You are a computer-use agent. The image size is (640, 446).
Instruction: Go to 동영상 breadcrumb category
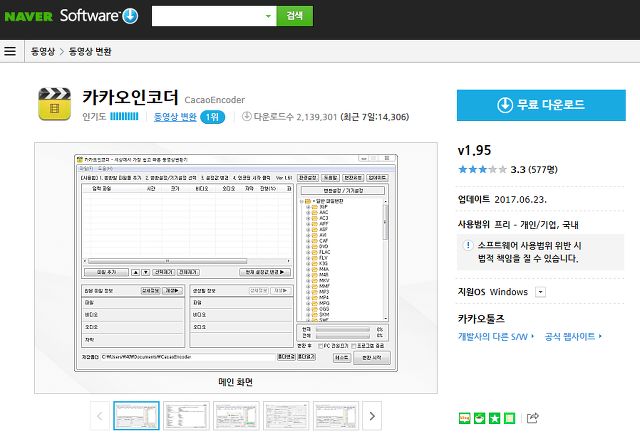[43, 51]
